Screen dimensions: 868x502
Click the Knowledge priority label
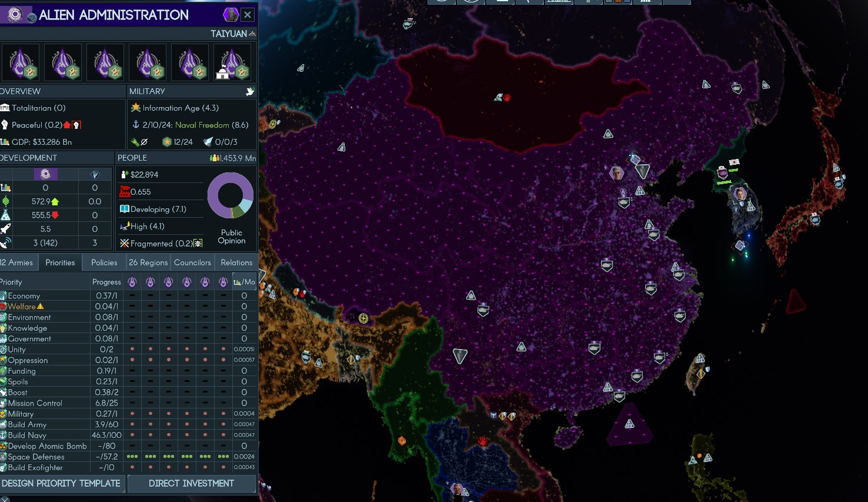[x=27, y=328]
